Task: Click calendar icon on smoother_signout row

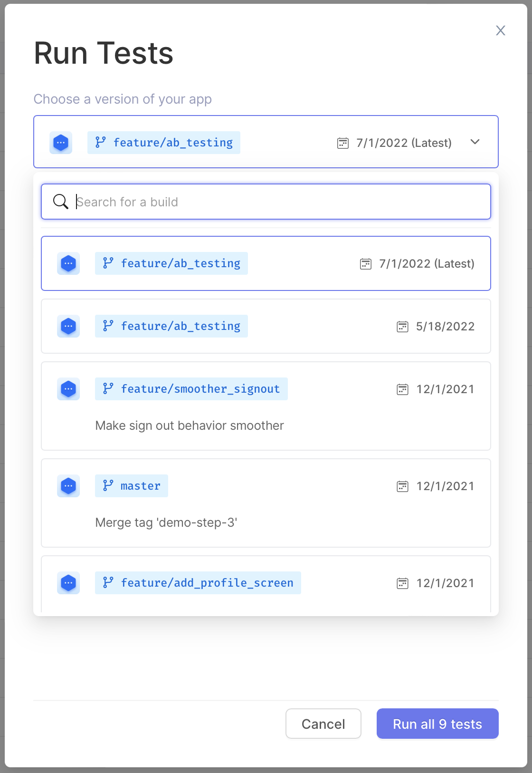Action: [402, 389]
